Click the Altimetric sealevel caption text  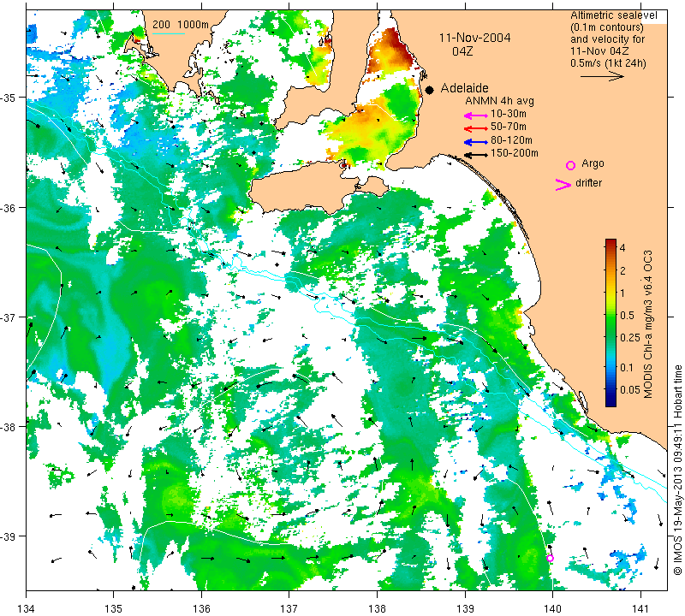click(614, 15)
